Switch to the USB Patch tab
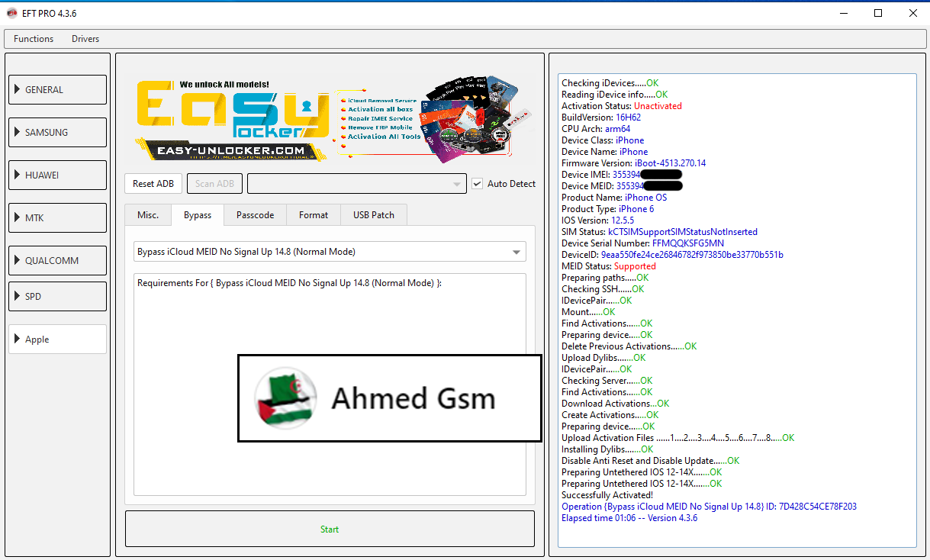The image size is (930, 560). click(374, 215)
